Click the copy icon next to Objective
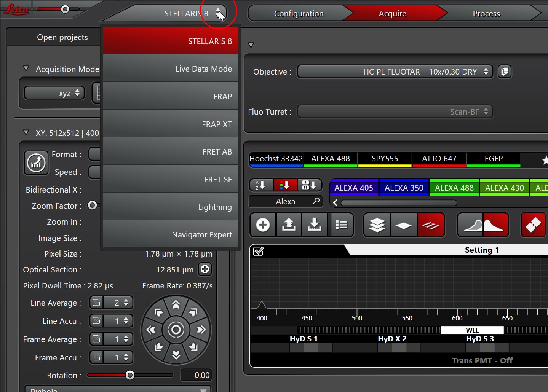The image size is (548, 392). (x=505, y=72)
